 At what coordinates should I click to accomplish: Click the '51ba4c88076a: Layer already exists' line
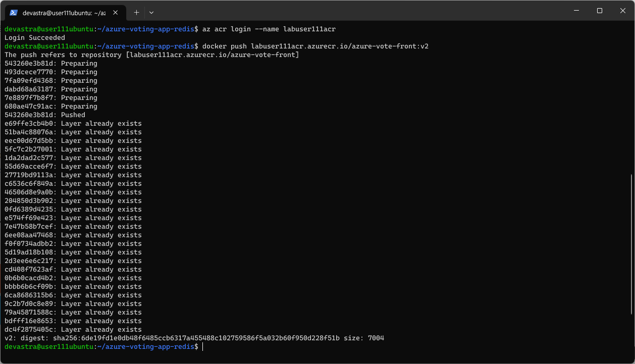pos(73,132)
